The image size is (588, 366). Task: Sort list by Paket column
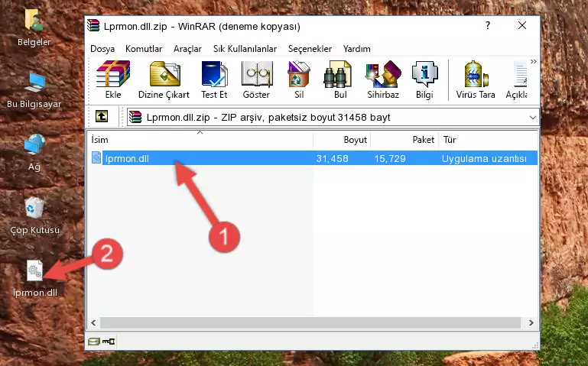point(404,139)
